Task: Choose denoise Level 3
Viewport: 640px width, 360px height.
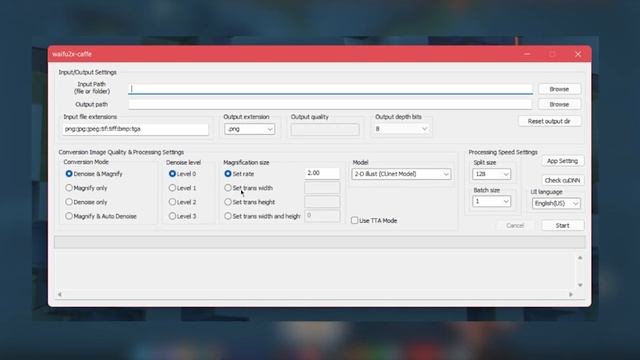Action: tap(182, 216)
